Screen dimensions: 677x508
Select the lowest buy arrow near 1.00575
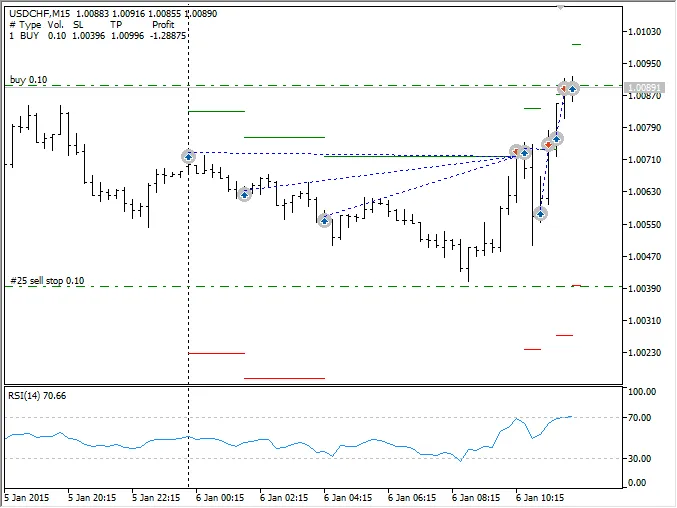click(x=540, y=213)
